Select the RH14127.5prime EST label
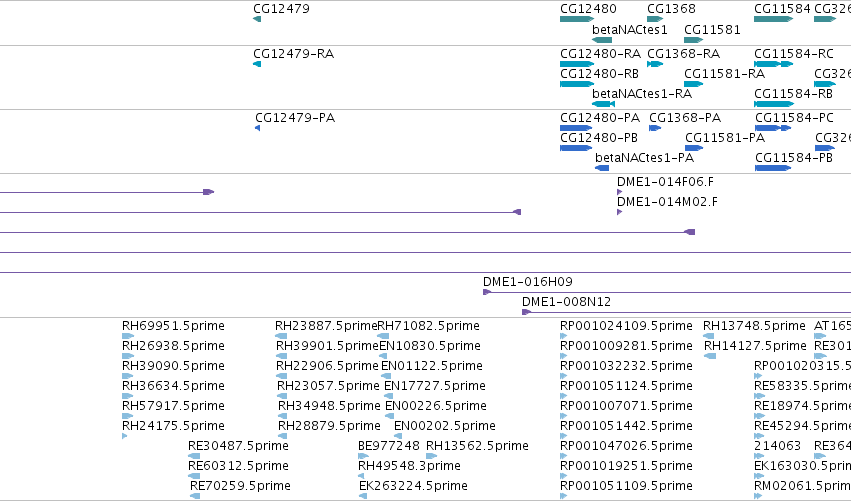 (755, 346)
